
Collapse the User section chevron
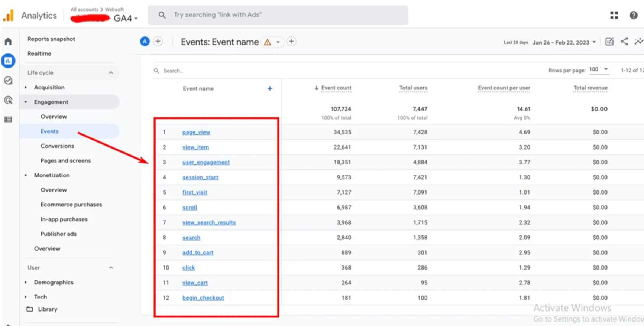click(x=111, y=268)
